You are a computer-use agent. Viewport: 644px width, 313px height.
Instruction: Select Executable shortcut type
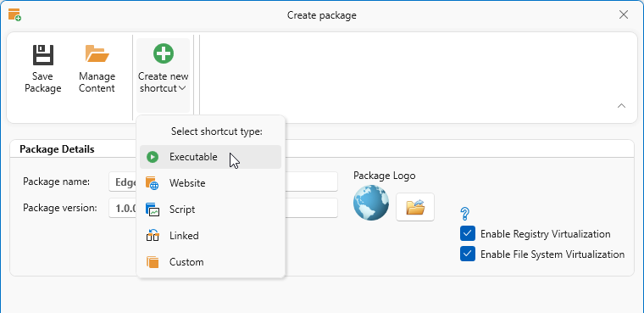coord(210,157)
